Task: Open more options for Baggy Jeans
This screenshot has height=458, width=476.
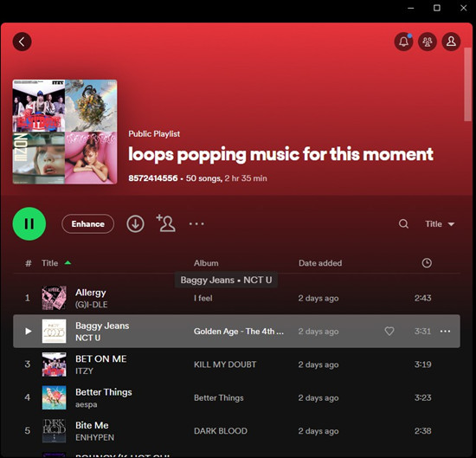Action: point(446,331)
